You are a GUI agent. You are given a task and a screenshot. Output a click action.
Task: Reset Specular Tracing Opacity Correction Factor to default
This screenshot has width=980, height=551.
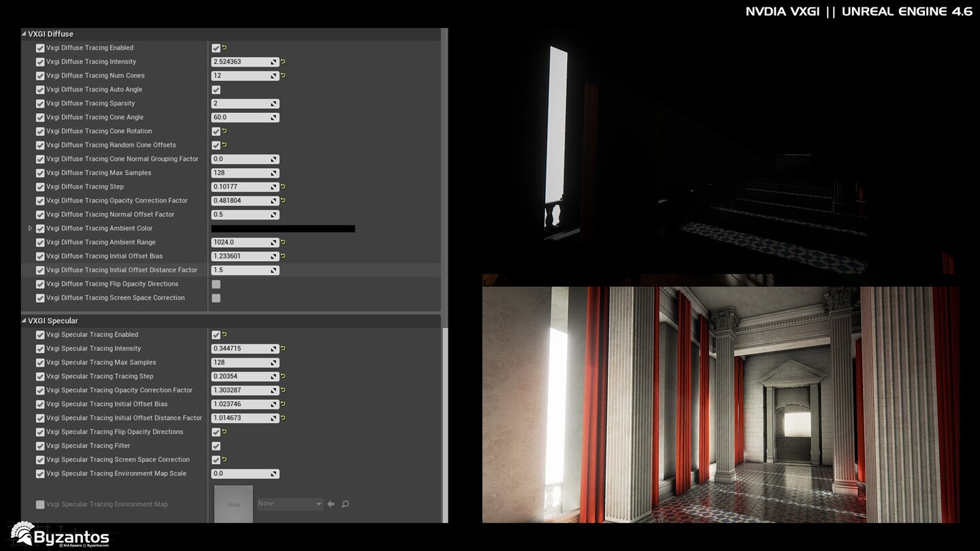click(x=283, y=390)
